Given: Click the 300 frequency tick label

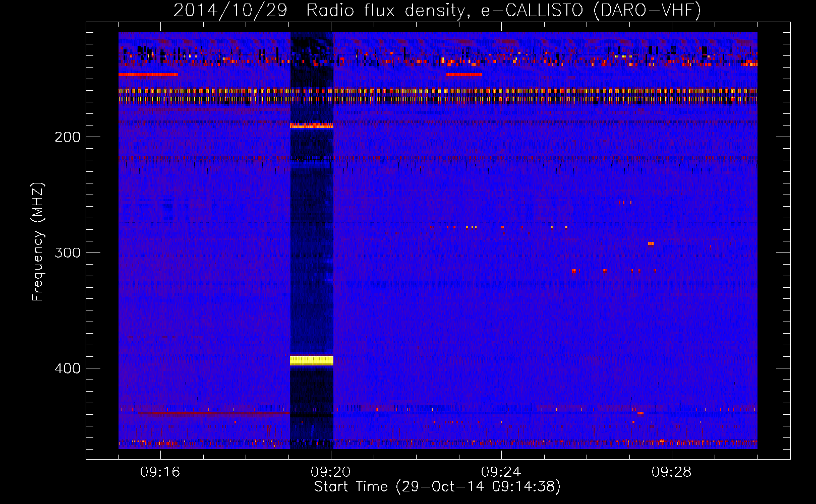Looking at the screenshot, I should click(67, 253).
